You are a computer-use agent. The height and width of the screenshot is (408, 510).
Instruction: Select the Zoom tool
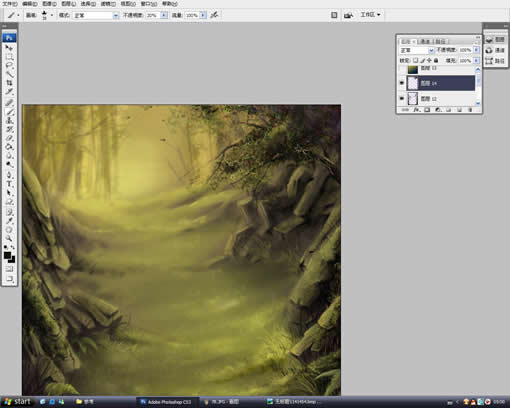tap(9, 238)
